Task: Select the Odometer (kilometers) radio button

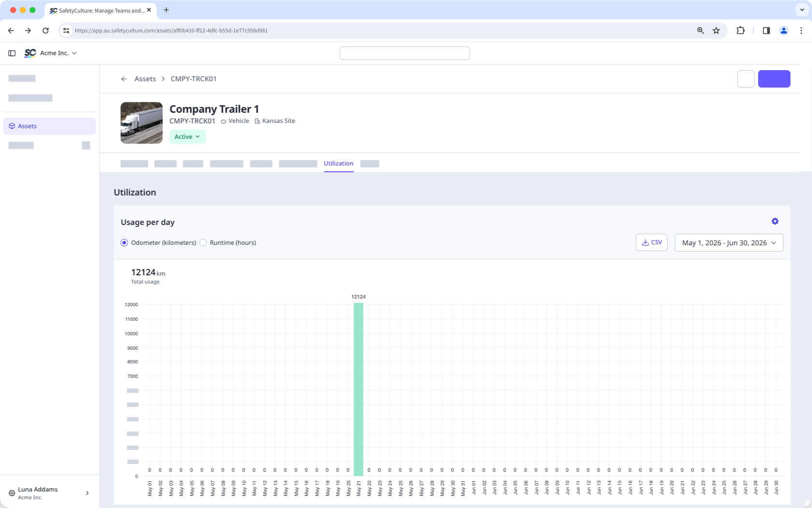Action: (x=124, y=243)
